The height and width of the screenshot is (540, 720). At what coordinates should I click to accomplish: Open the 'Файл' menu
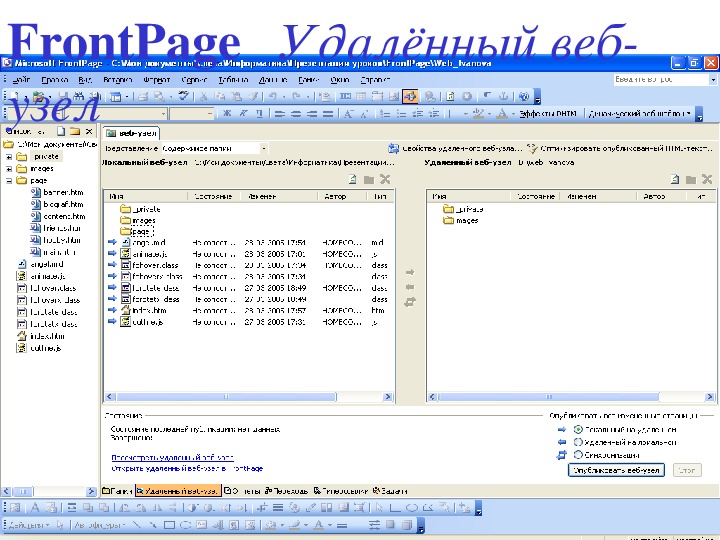tap(21, 79)
